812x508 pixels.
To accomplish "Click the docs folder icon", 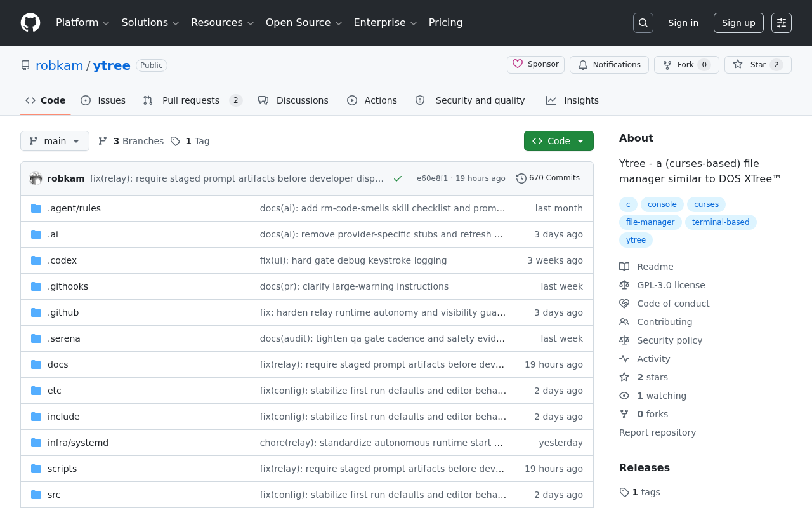I will [36, 364].
